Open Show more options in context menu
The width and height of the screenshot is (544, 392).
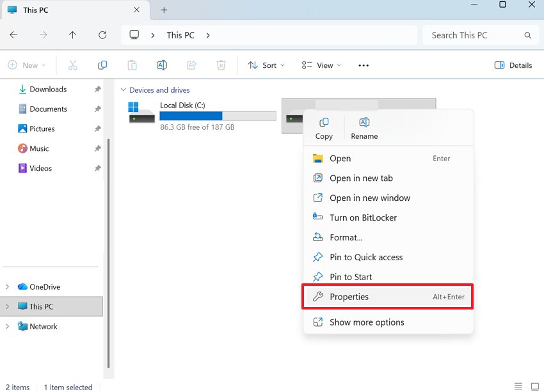pos(367,322)
